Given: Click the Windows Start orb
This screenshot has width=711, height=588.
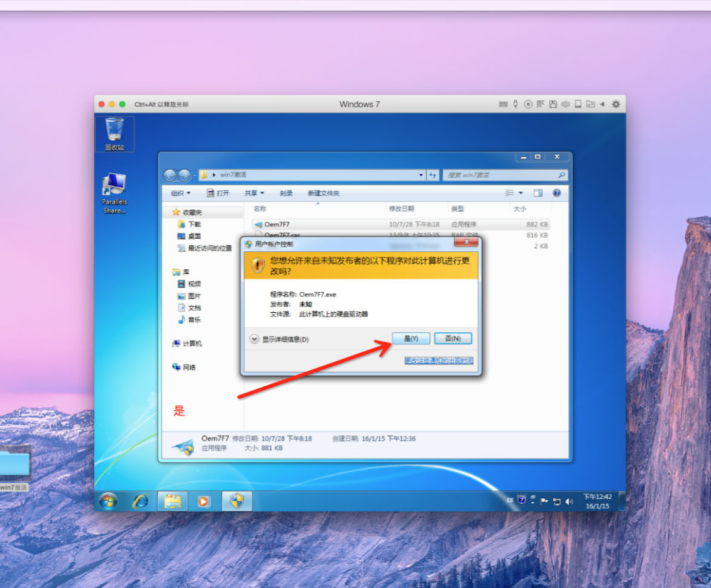Looking at the screenshot, I should click(108, 501).
